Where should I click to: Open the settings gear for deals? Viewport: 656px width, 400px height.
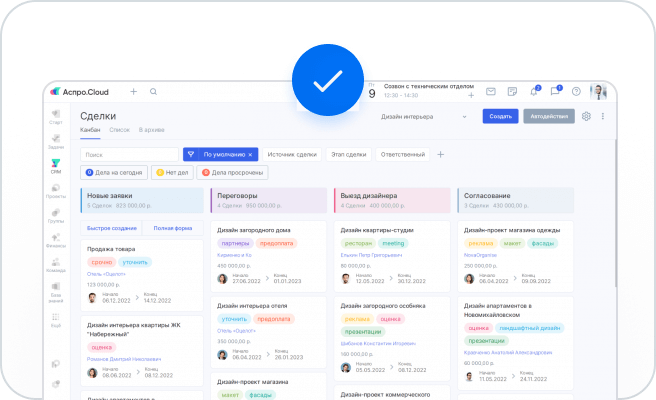[x=586, y=116]
